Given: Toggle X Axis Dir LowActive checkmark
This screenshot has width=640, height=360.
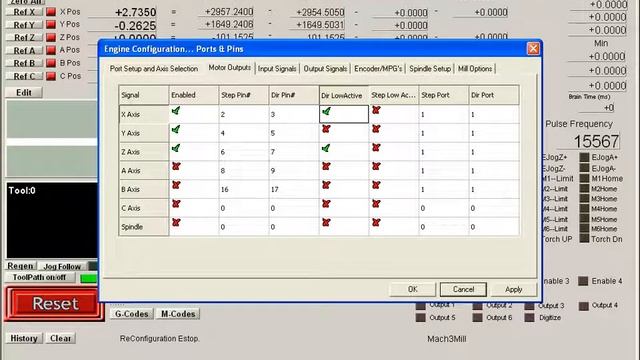Looking at the screenshot, I should (326, 111).
